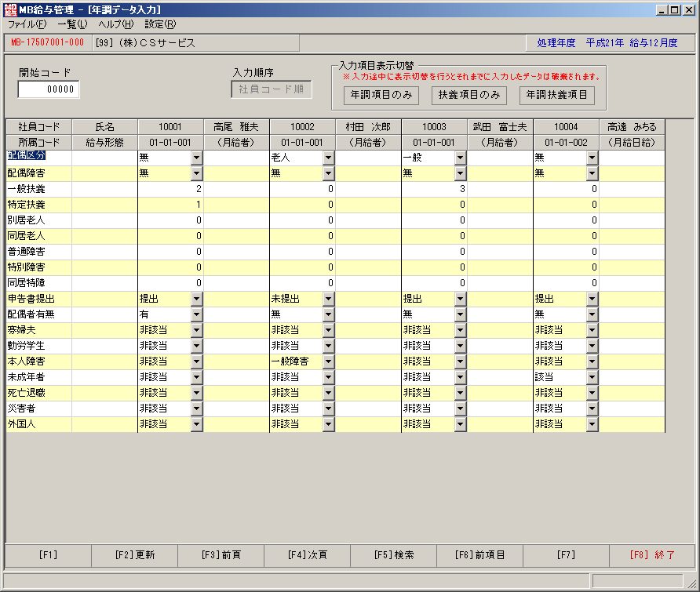Image resolution: width=700 pixels, height=592 pixels.
Task: Open search with [F5]検索
Action: coord(394,555)
